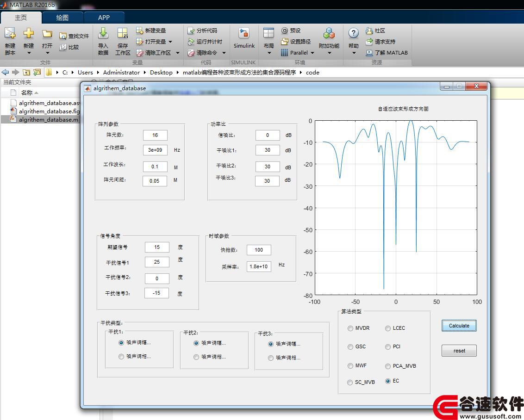Click the Set Path (设置路径) icon
This screenshot has width=524, height=420.
[284, 42]
